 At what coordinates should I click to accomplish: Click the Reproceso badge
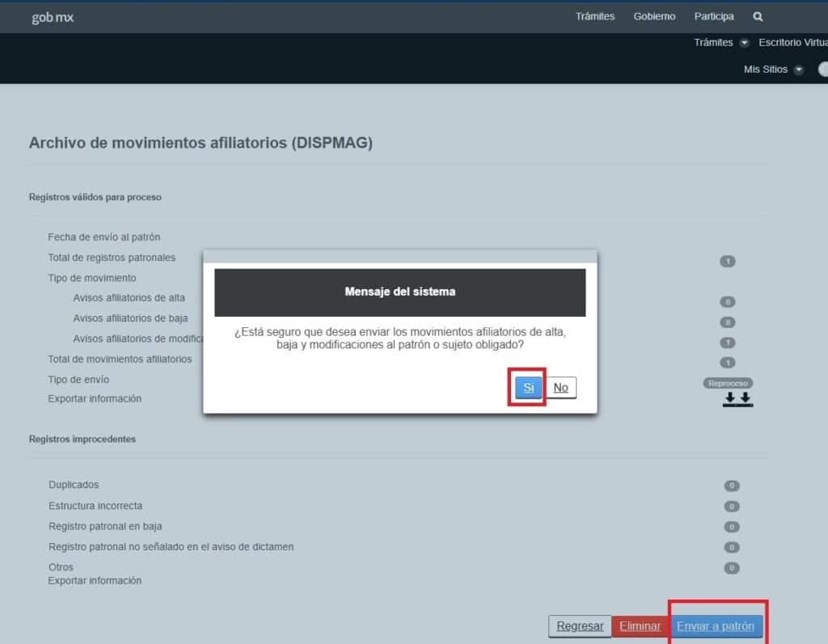(x=728, y=383)
